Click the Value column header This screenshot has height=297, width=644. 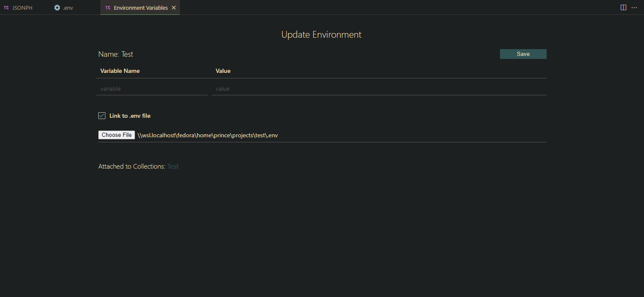(x=223, y=71)
